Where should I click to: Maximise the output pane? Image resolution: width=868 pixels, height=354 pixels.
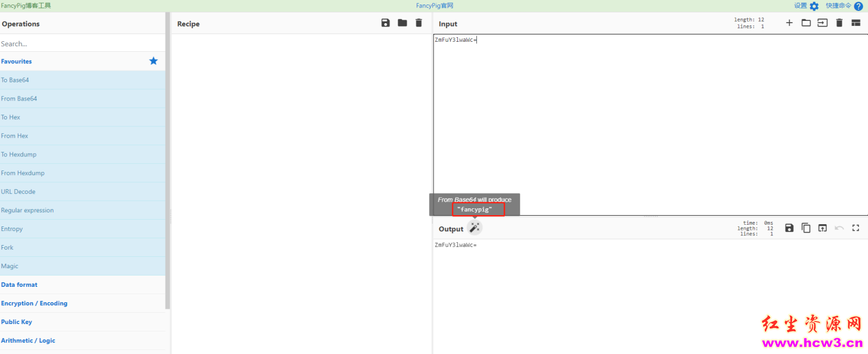pyautogui.click(x=856, y=228)
